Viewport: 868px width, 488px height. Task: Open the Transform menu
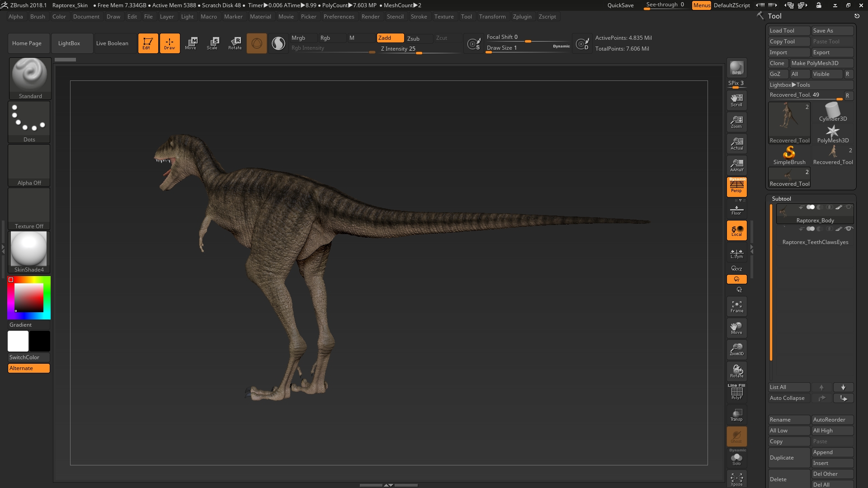[x=492, y=17]
